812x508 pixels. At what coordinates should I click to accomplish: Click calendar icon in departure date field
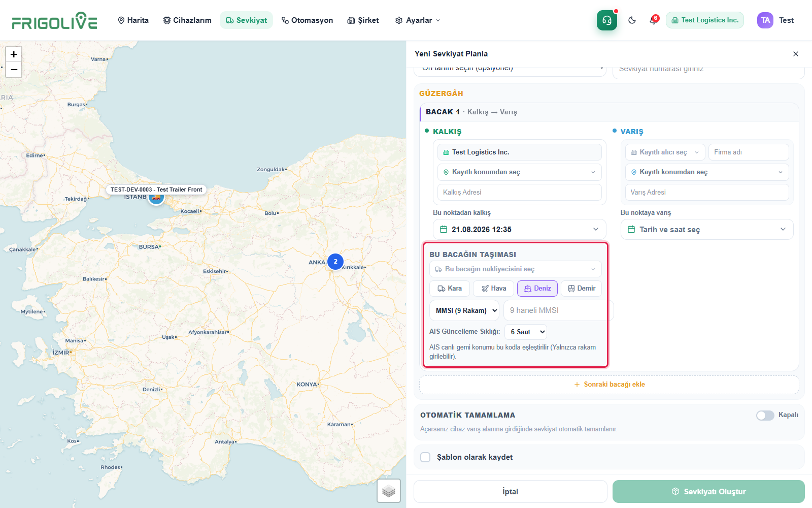click(x=444, y=230)
